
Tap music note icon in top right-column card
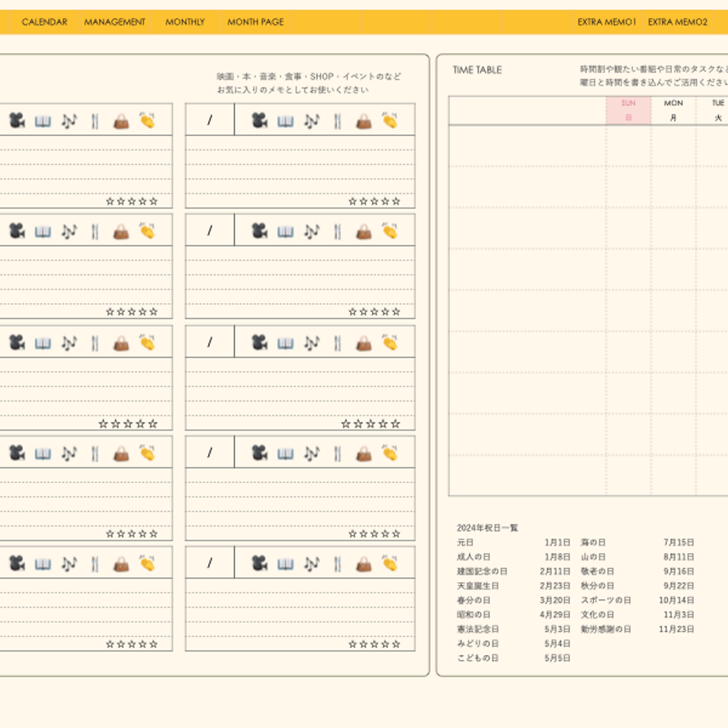[312, 121]
